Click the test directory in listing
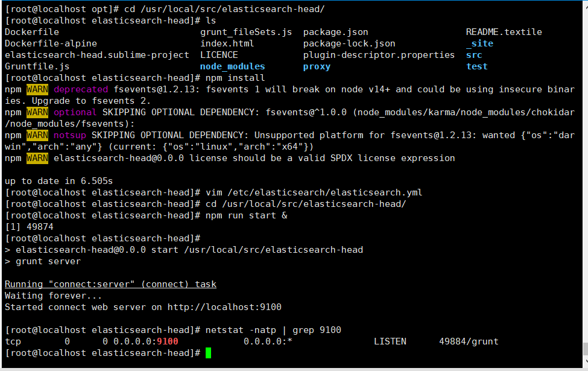 pyautogui.click(x=476, y=66)
